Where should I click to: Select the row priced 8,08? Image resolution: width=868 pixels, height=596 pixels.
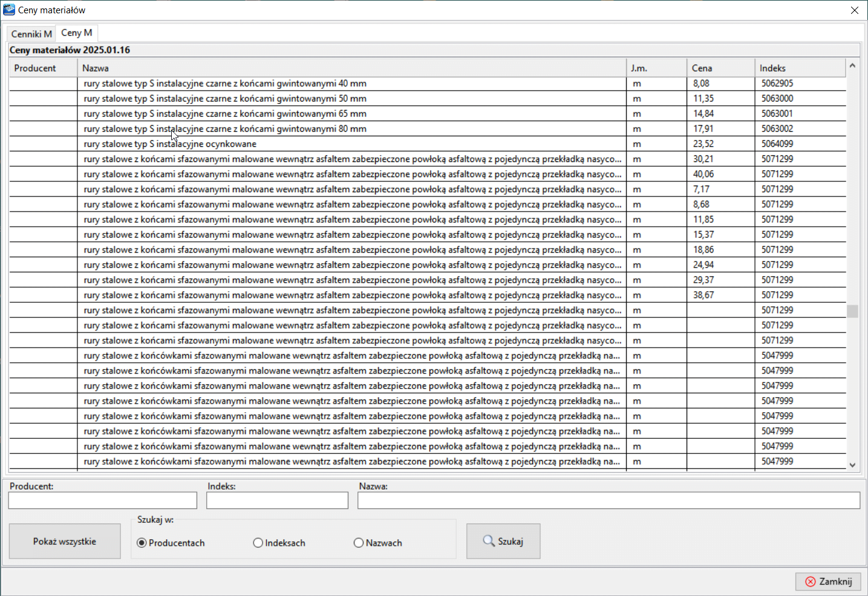tap(351, 83)
